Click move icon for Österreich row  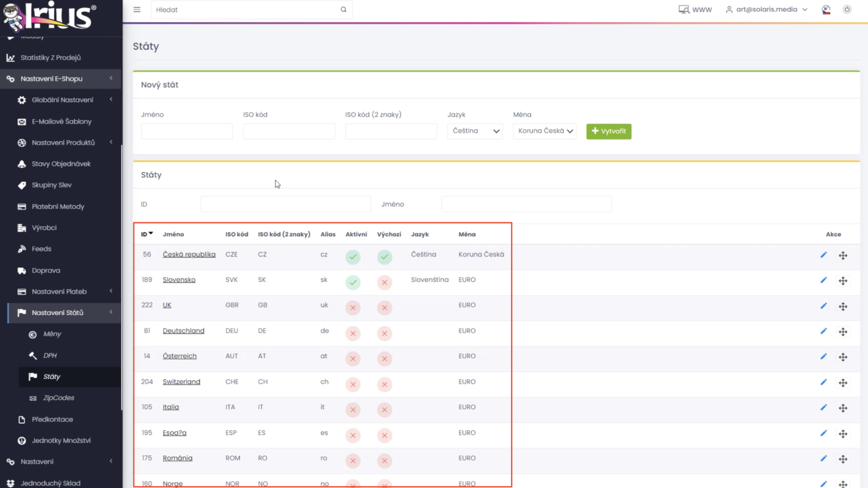point(843,357)
